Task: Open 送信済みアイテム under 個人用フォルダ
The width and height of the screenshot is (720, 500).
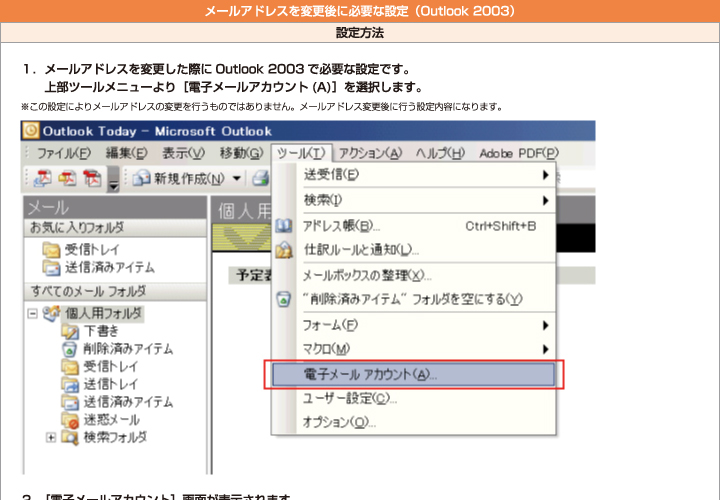Action: (x=128, y=402)
